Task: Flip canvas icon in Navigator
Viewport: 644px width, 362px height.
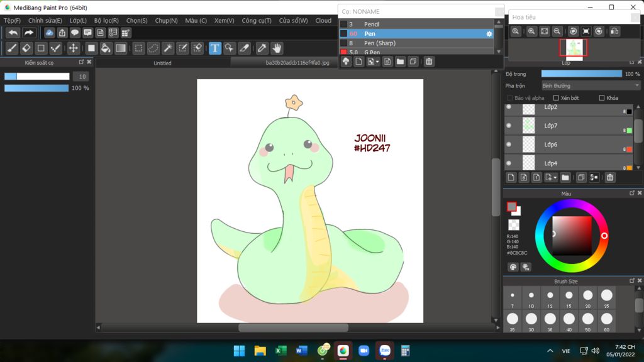Action: coord(615,31)
